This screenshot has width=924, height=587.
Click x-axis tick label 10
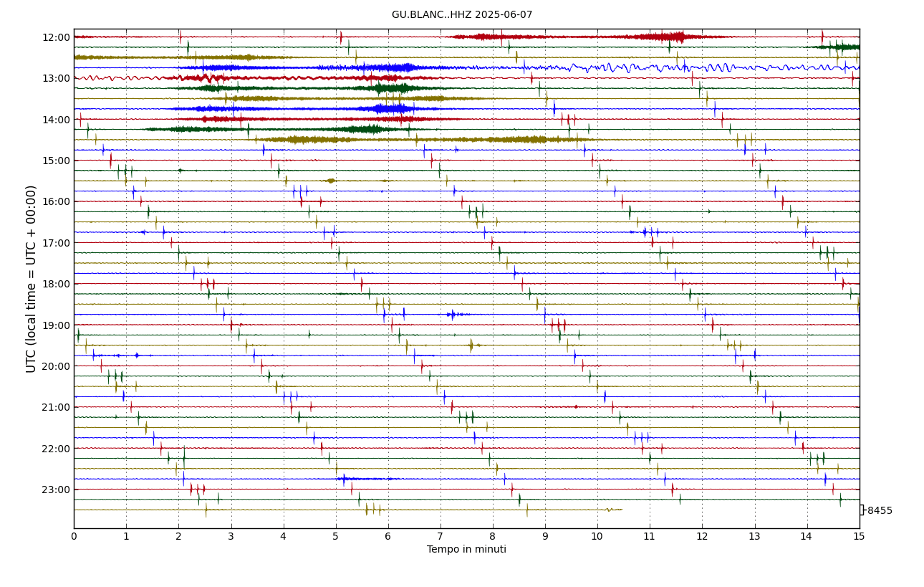(x=597, y=536)
